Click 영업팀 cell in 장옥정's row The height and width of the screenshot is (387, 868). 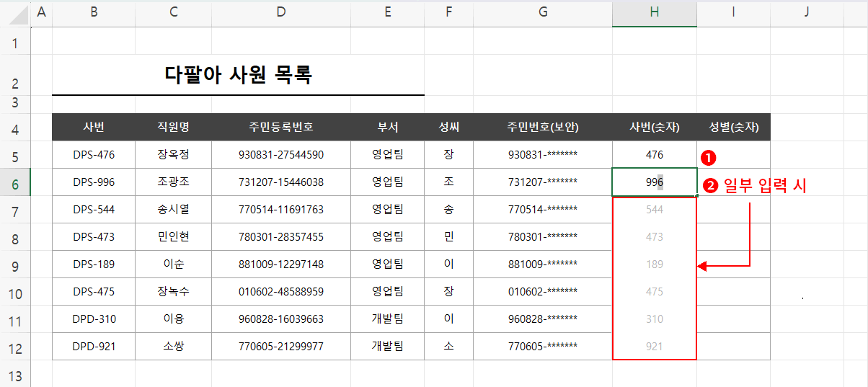388,155
